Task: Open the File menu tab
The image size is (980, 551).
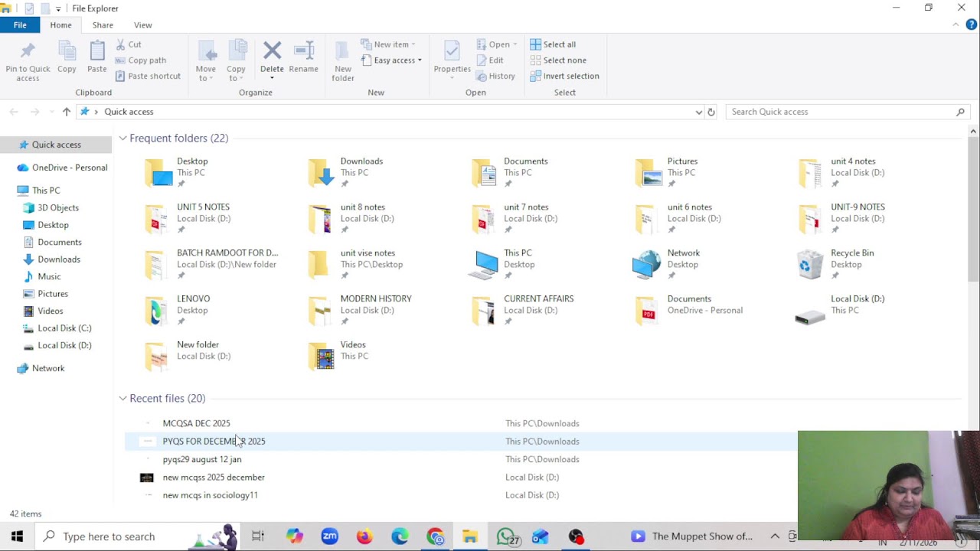Action: pyautogui.click(x=20, y=25)
